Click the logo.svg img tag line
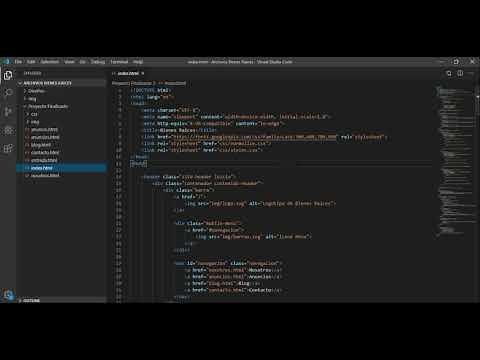 [260, 203]
